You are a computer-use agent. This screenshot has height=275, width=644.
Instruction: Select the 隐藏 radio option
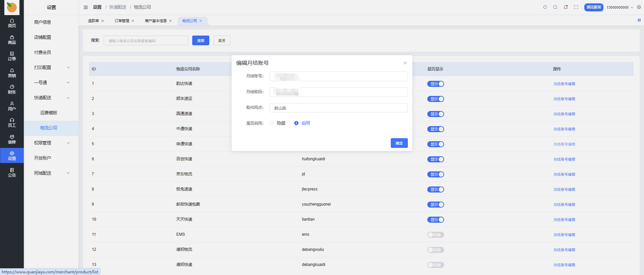272,123
